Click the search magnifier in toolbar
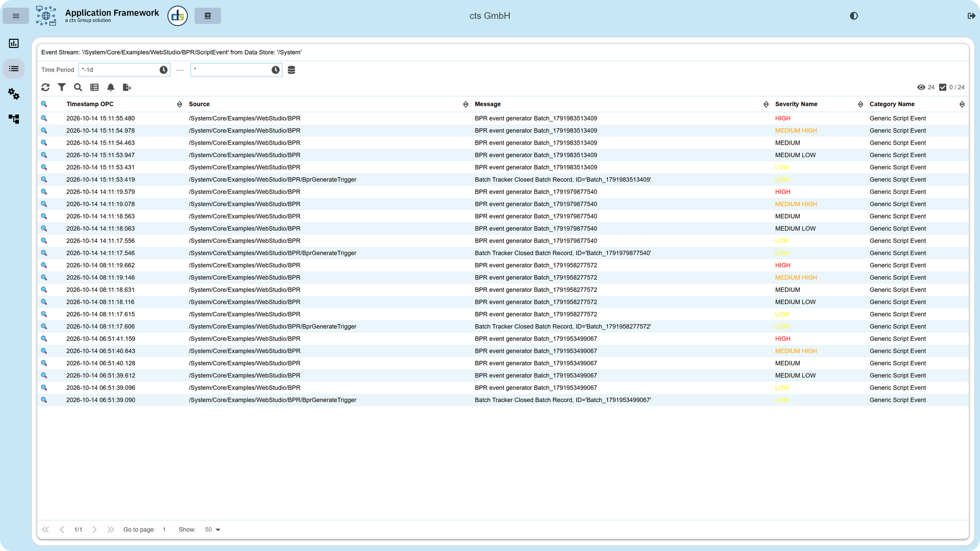Viewport: 980px width, 551px height. click(78, 87)
